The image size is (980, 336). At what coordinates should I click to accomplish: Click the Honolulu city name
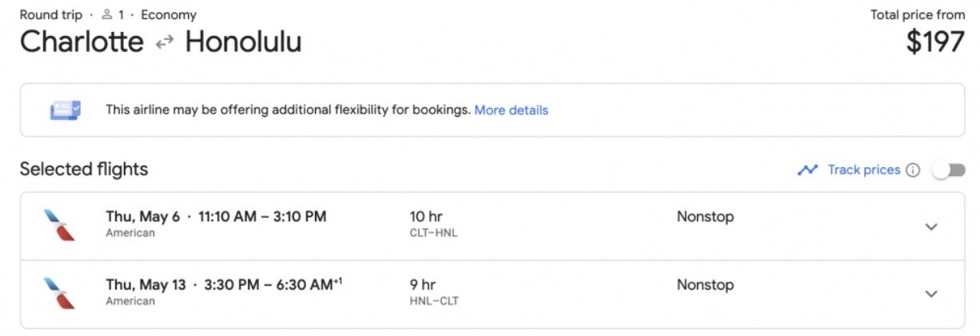(244, 42)
